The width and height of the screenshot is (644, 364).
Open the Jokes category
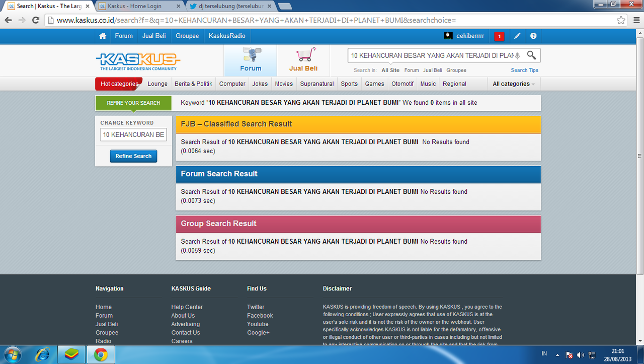tap(260, 84)
